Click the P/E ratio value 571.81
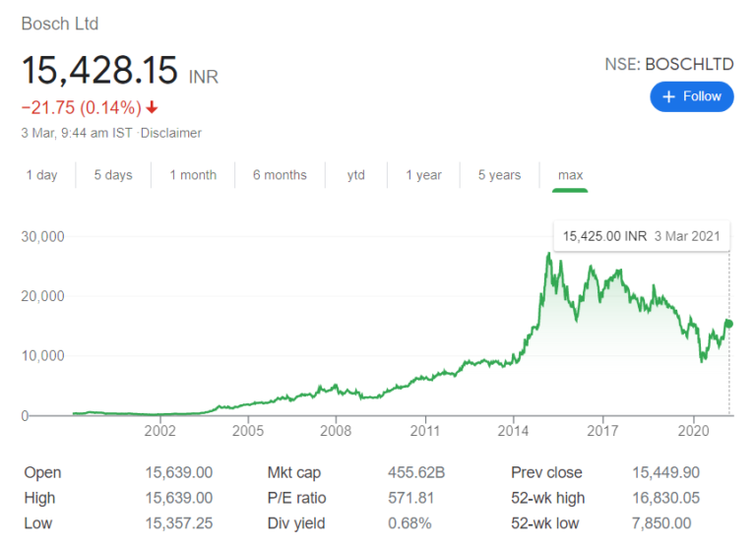The height and width of the screenshot is (547, 756). pyautogui.click(x=410, y=498)
